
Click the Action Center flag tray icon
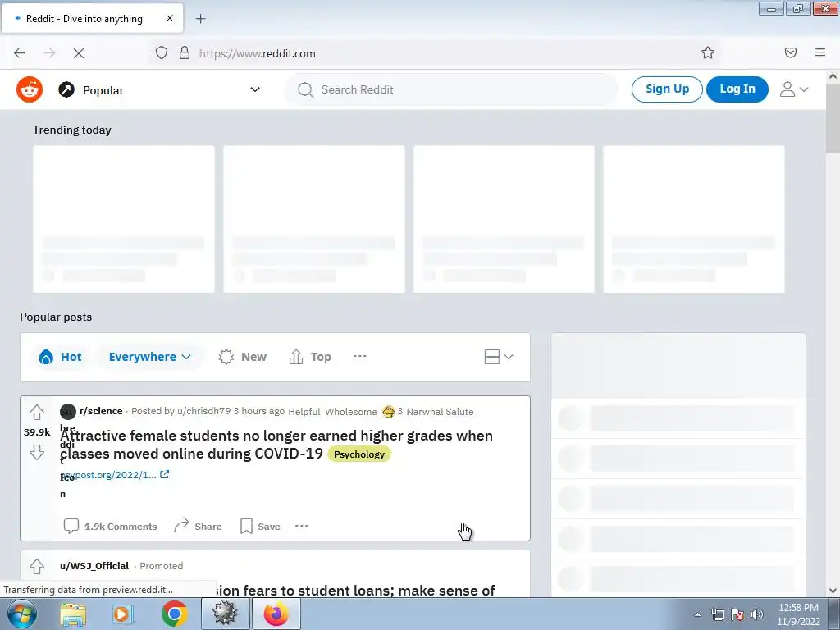(737, 614)
